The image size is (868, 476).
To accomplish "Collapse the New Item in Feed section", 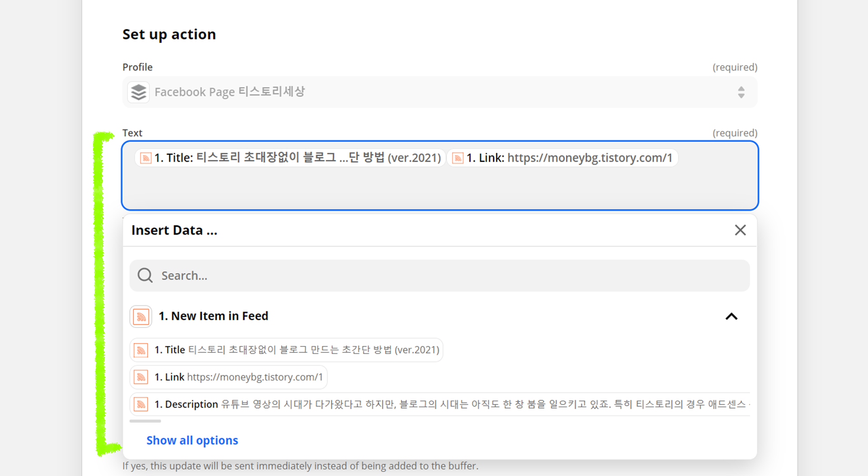I will point(731,316).
